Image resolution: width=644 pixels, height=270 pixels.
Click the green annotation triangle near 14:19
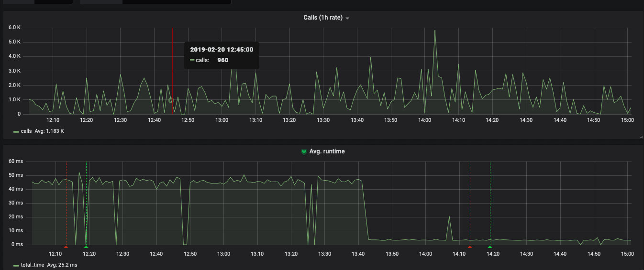(490, 247)
